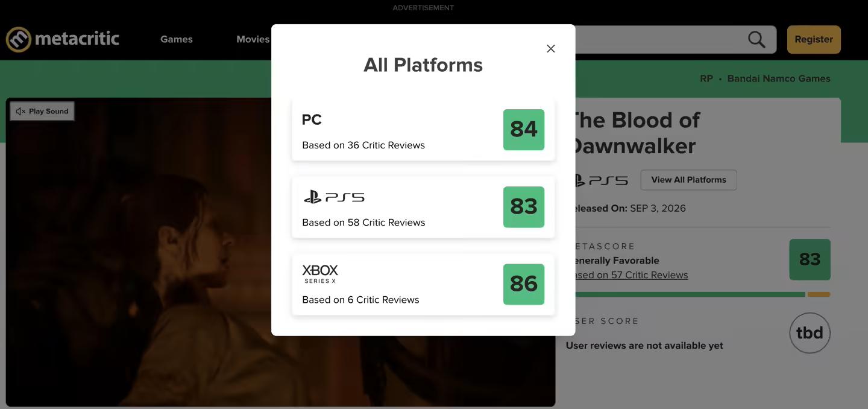
Task: Open the Games menu
Action: (177, 39)
